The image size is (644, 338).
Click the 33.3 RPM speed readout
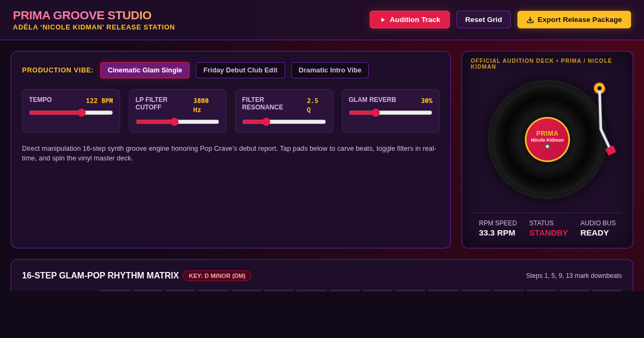(497, 233)
